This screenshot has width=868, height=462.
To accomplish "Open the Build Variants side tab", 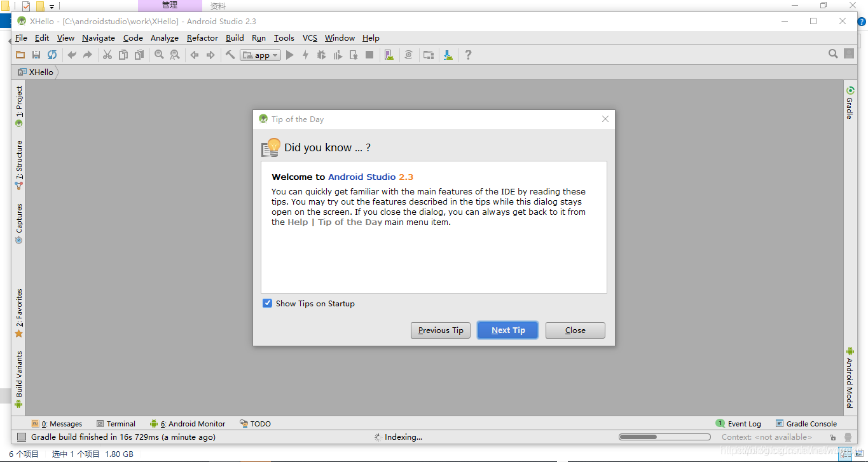I will pyautogui.click(x=18, y=379).
